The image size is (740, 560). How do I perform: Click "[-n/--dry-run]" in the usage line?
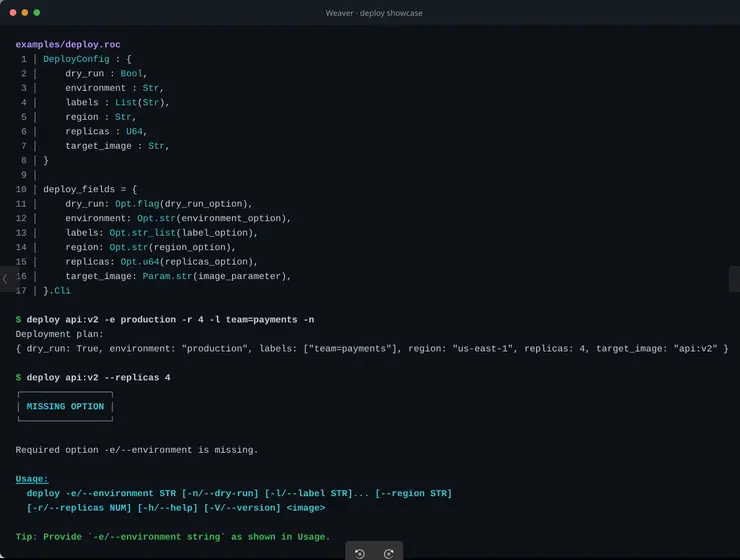[x=220, y=493]
